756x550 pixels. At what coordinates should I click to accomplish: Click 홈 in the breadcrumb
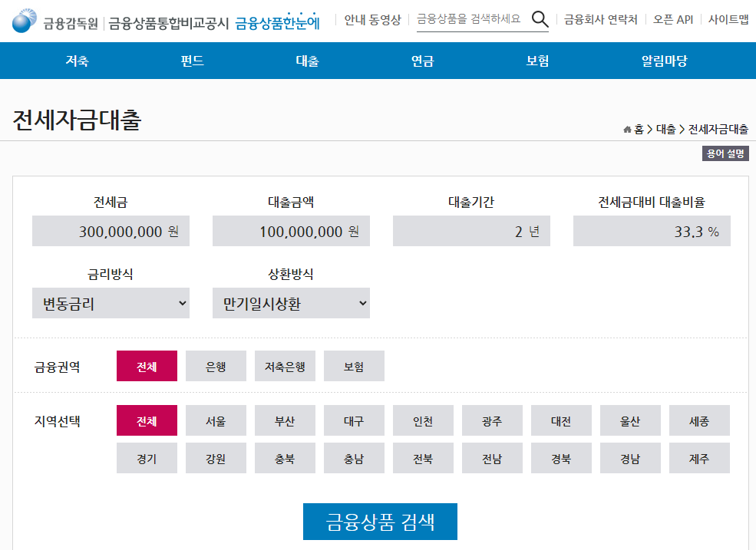639,129
